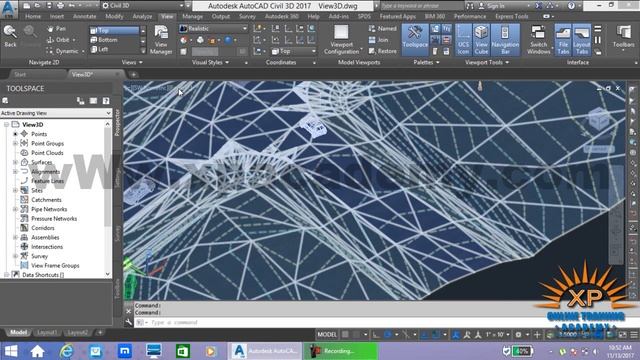
Task: Toggle the View Cube display
Action: [481, 40]
